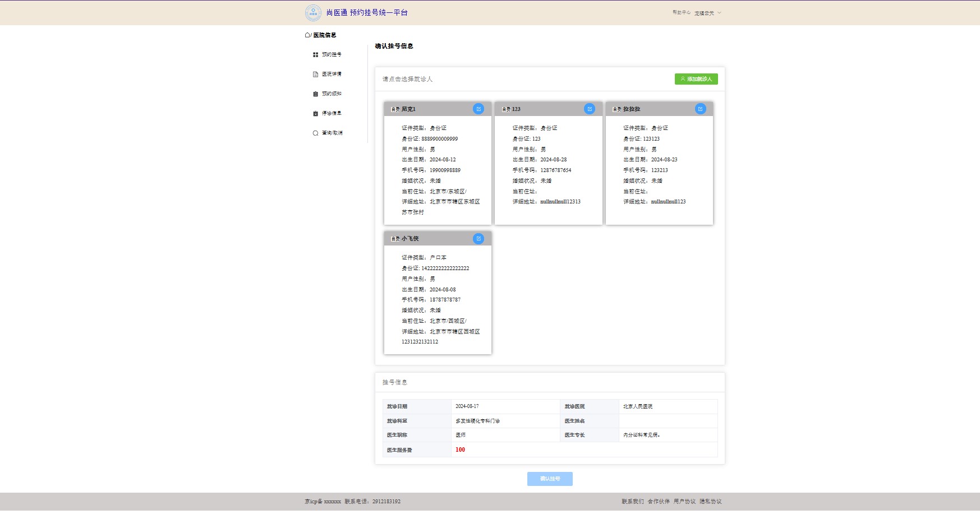The image size is (980, 519).
Task: Click the red service fee 100
Action: click(460, 450)
